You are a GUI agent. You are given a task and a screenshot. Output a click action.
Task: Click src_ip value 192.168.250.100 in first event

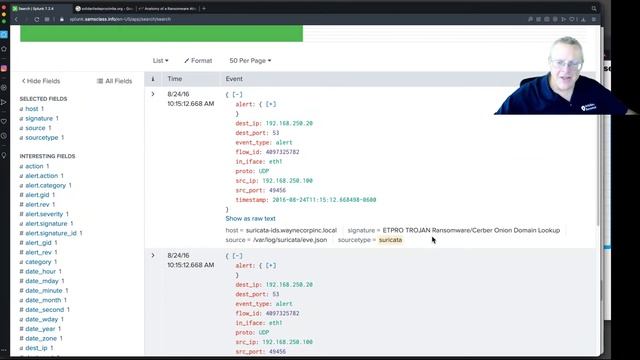point(287,181)
